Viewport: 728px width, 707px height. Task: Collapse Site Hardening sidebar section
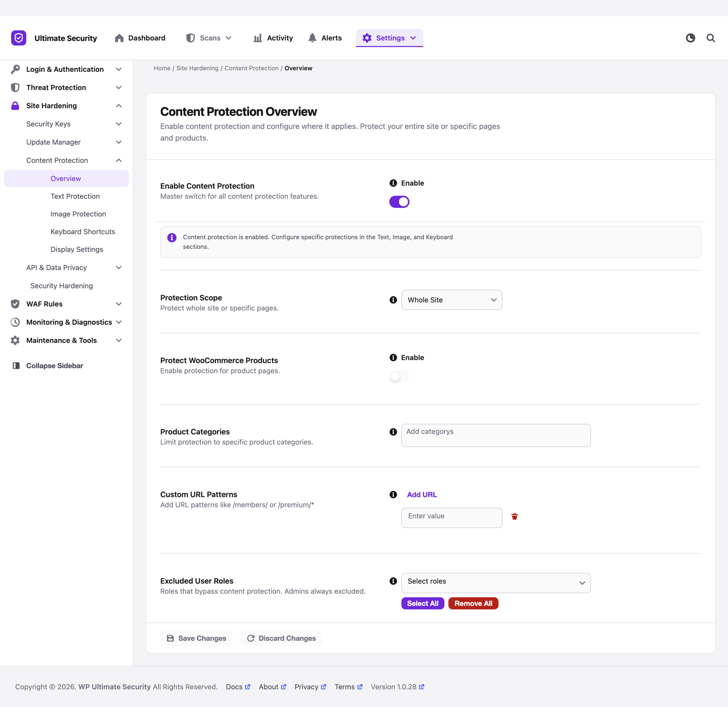[67, 106]
